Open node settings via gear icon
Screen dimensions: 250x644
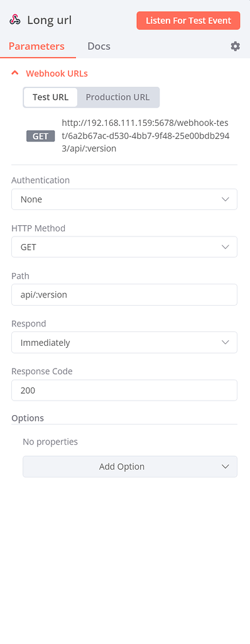[235, 47]
